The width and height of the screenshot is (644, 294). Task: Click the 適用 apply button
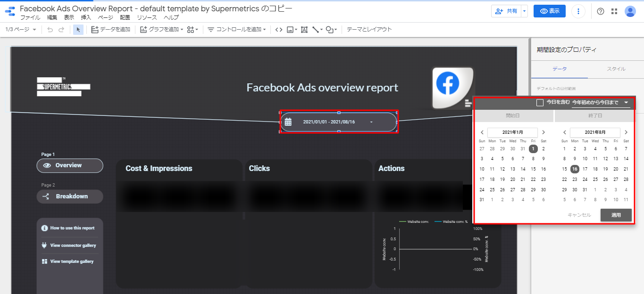(x=616, y=215)
